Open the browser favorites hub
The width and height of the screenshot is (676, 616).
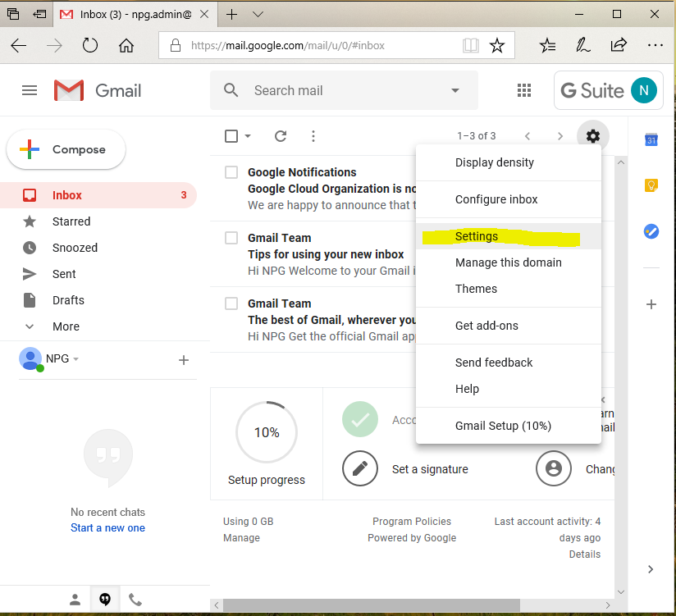[x=547, y=45]
